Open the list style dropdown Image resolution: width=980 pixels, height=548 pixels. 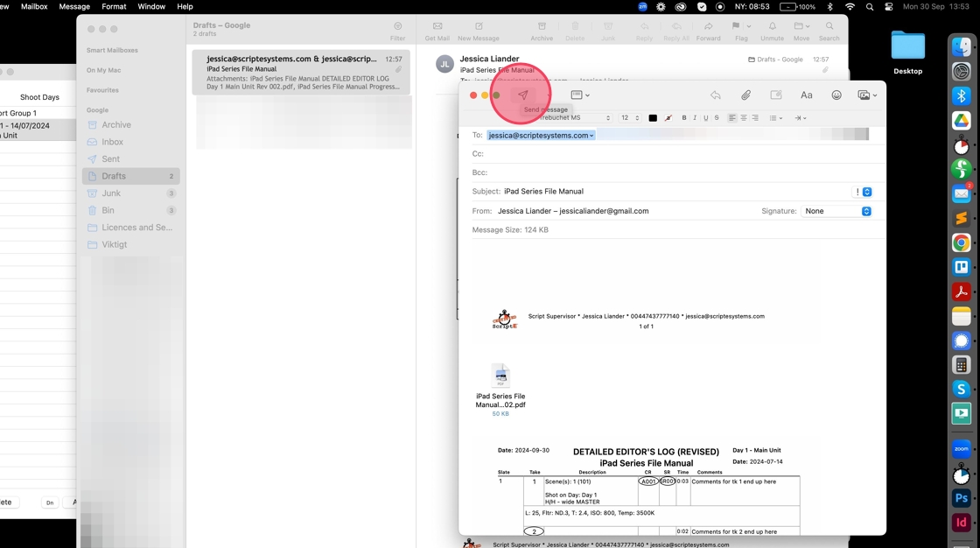(x=775, y=117)
